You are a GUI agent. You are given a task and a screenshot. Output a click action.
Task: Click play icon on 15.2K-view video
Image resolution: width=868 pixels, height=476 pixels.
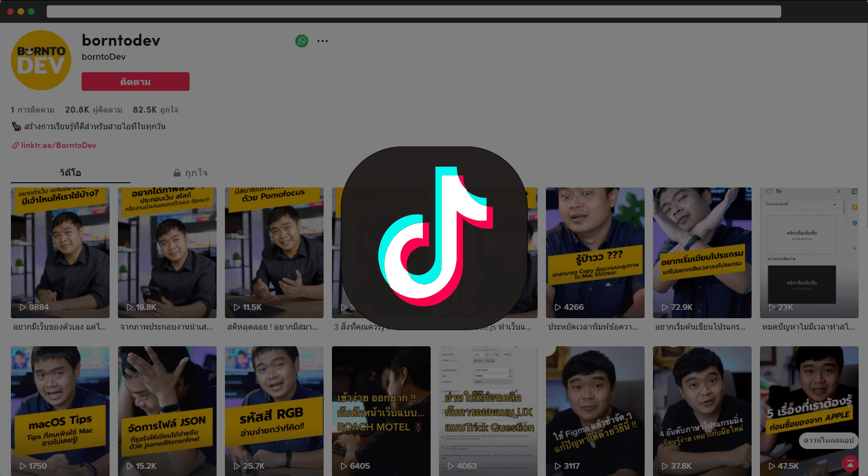pyautogui.click(x=130, y=466)
